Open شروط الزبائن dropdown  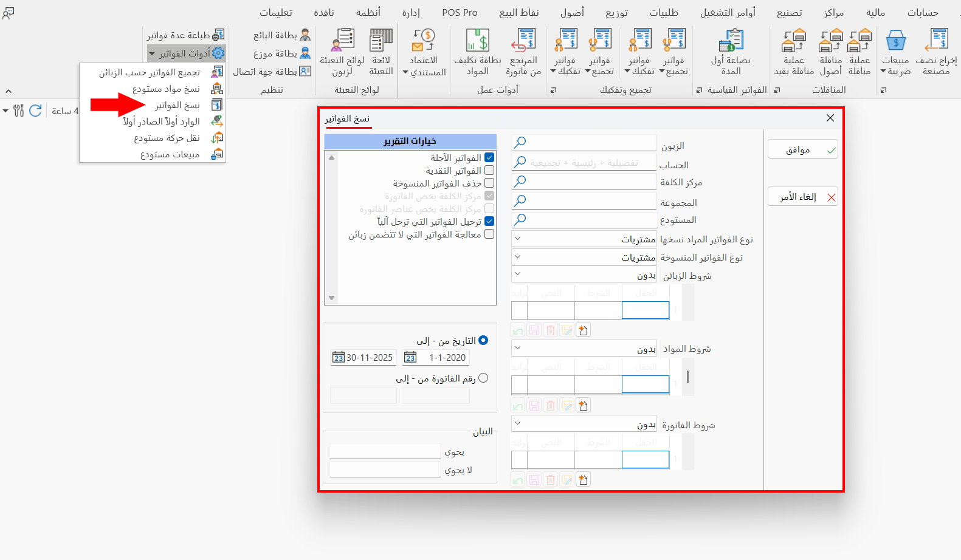(x=584, y=275)
